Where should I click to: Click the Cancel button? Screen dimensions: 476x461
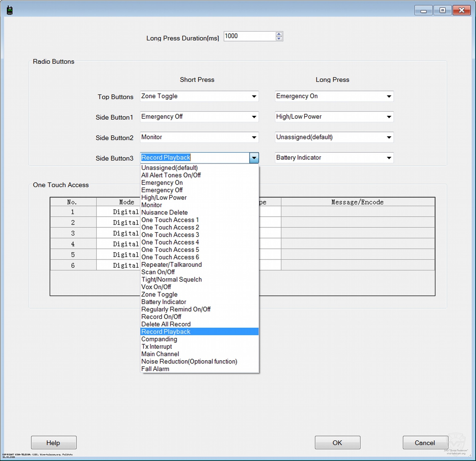(x=425, y=443)
